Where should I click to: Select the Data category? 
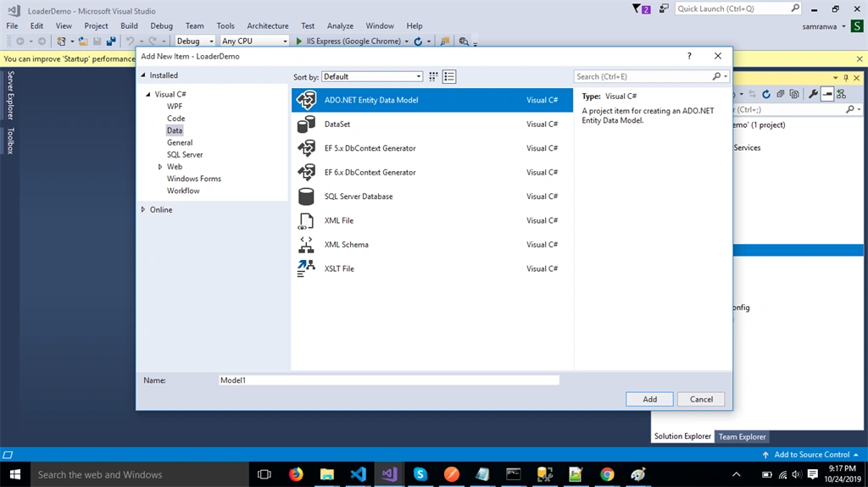[175, 130]
